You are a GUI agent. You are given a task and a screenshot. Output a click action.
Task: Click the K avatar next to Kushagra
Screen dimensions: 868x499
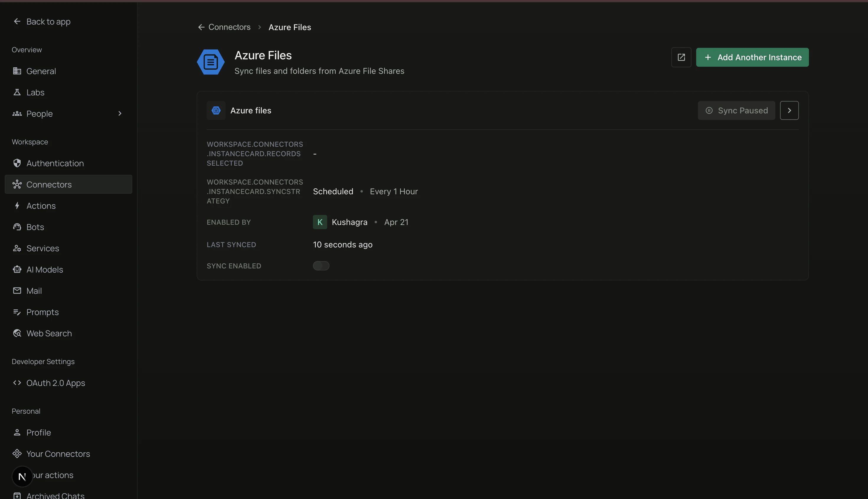320,222
